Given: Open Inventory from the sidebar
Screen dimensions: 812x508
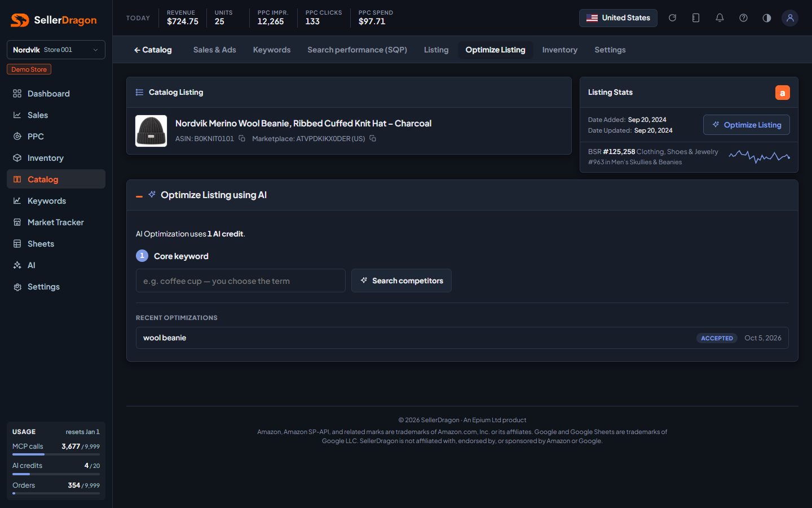Looking at the screenshot, I should tap(56, 158).
